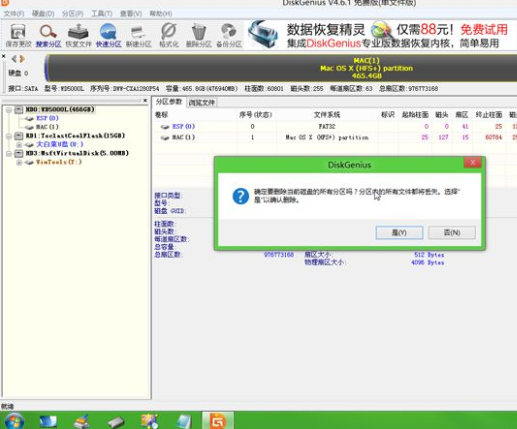
Task: Click the blue question mark icon in dialog
Action: coord(241,196)
